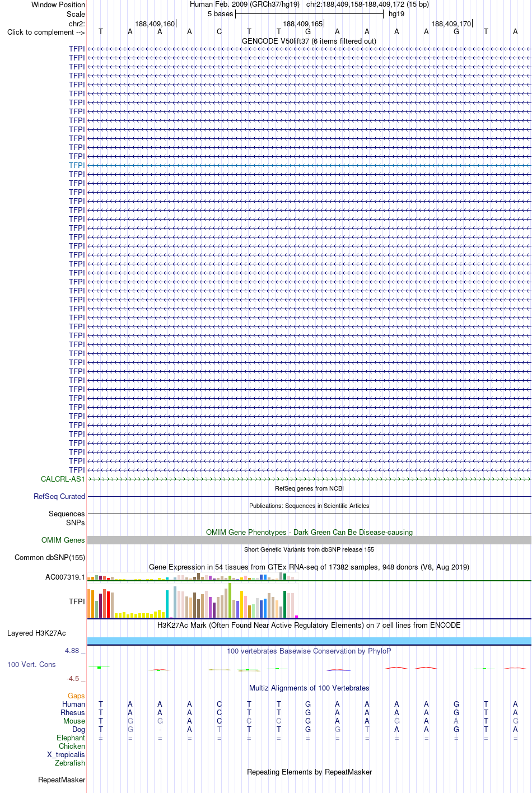
Task: Click the 'X_tropicalis' alignment row label
Action: pyautogui.click(x=66, y=754)
